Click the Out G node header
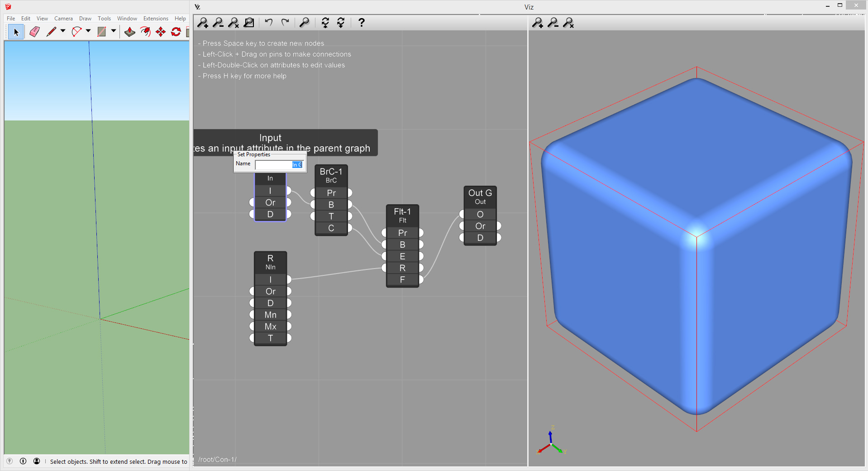The height and width of the screenshot is (471, 868). pos(480,197)
